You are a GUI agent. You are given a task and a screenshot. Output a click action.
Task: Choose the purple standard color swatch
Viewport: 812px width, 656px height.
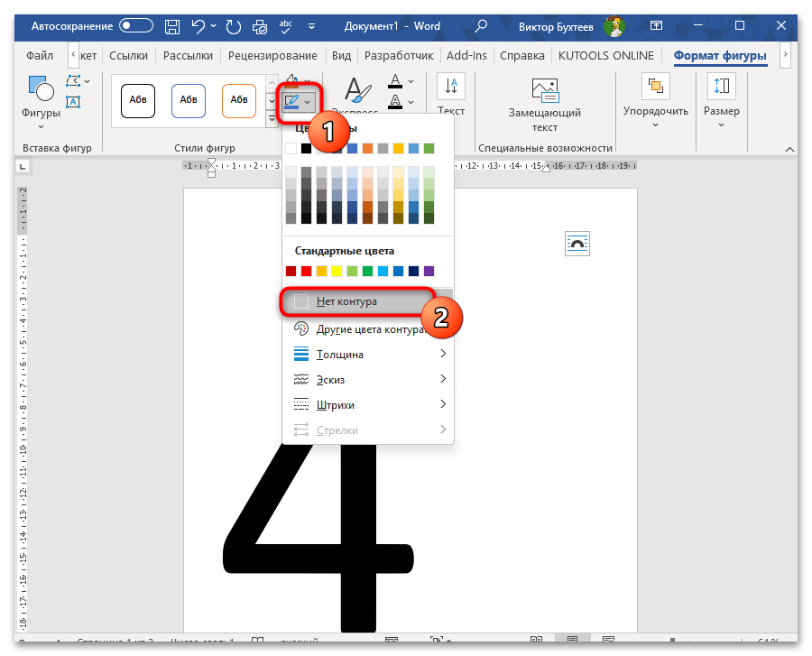coord(429,271)
